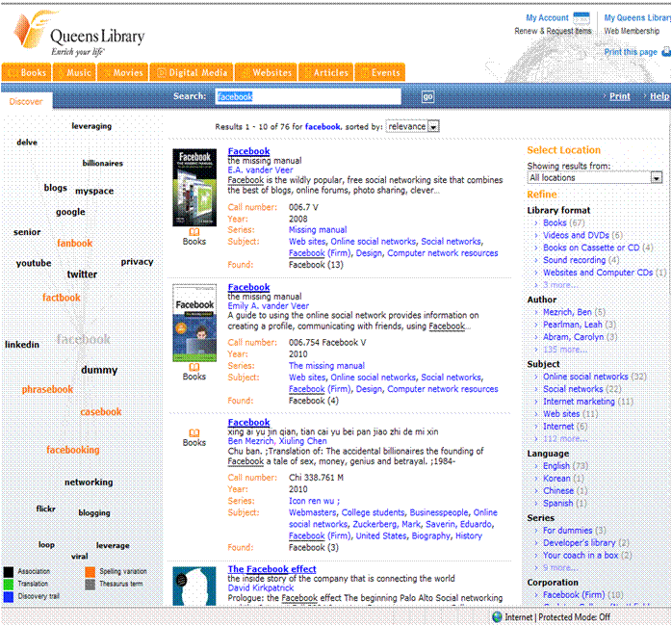Screen dimensions: 672x626
Task: Click the Internet globe icon in status bar
Action: point(497,617)
